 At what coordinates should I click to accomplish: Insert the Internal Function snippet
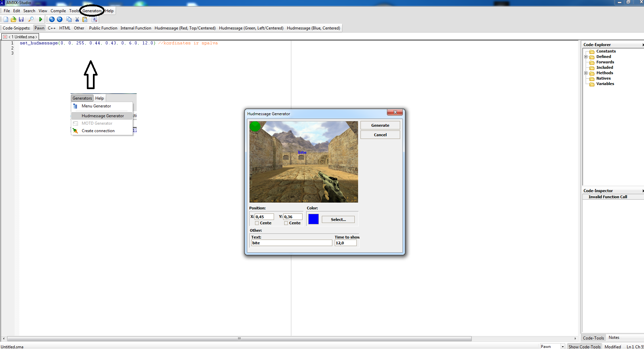click(x=136, y=28)
